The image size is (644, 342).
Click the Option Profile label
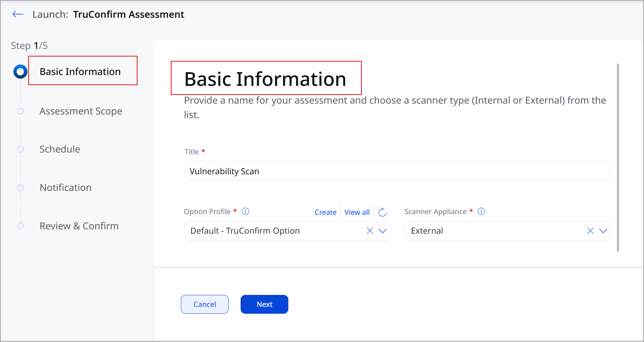click(207, 212)
